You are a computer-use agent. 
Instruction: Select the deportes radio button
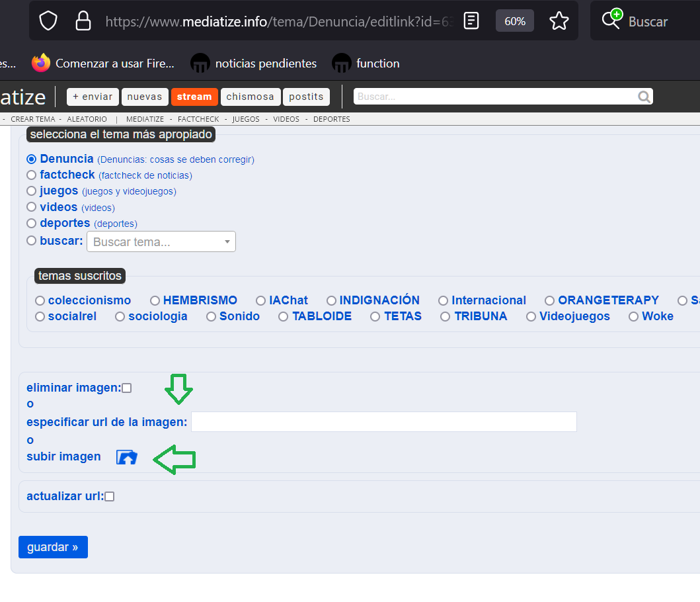[31, 223]
